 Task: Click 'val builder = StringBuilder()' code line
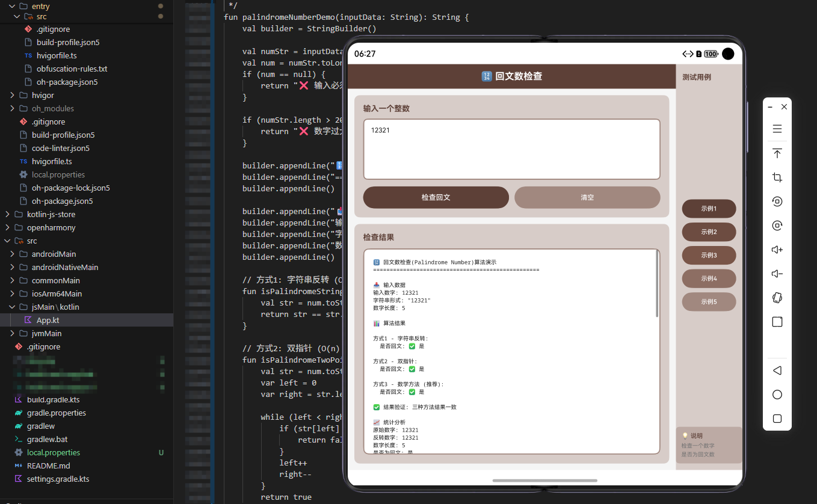click(309, 28)
